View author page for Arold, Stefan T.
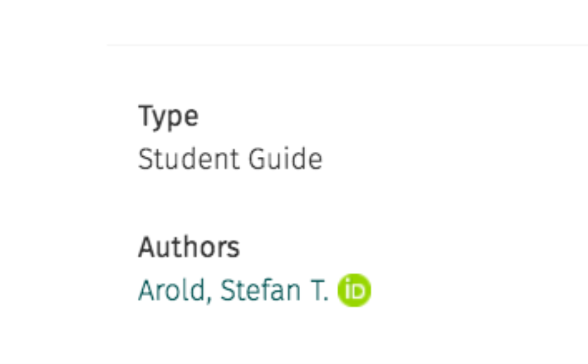Image resolution: width=588 pixels, height=364 pixels. click(233, 291)
